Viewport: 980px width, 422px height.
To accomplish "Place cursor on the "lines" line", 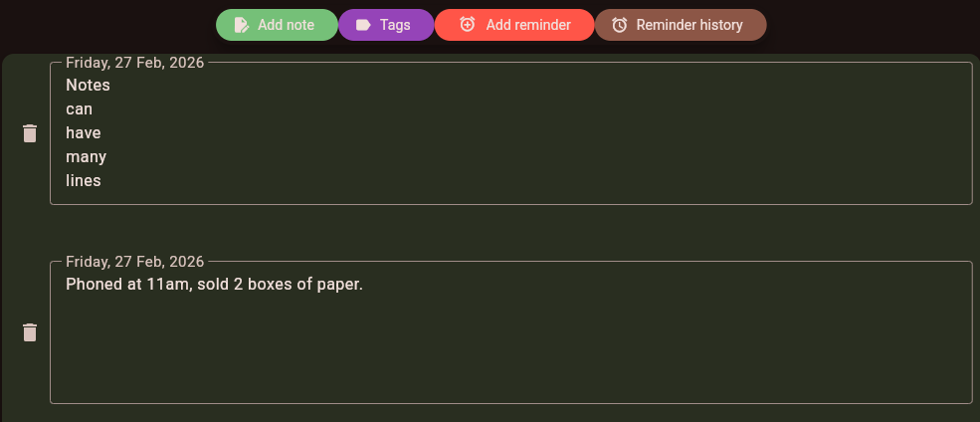I will pyautogui.click(x=84, y=181).
